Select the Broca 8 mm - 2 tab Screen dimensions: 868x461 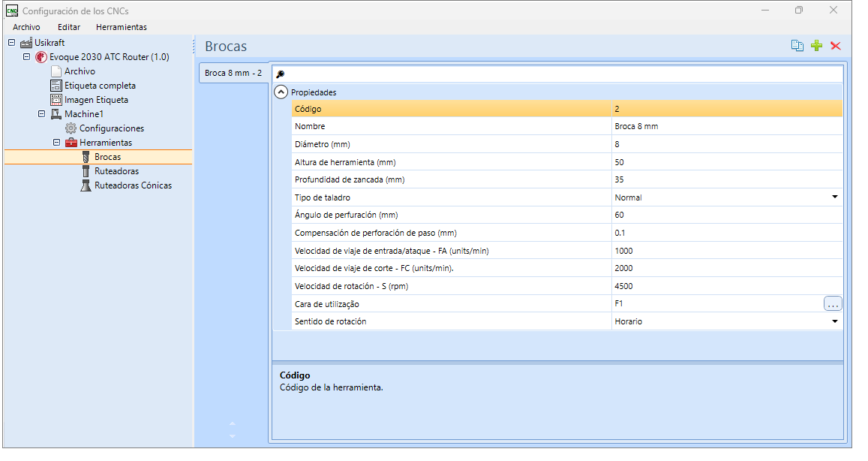tap(233, 73)
